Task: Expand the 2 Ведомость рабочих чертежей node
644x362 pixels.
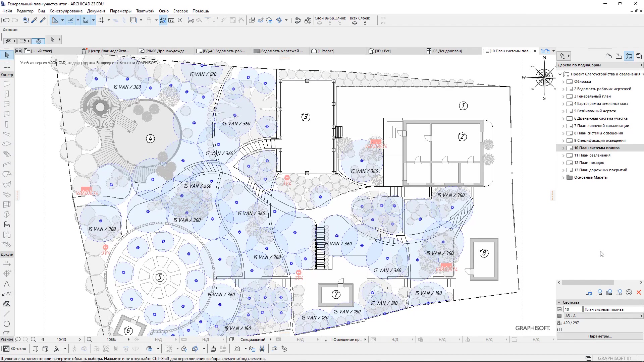Action: pyautogui.click(x=562, y=88)
